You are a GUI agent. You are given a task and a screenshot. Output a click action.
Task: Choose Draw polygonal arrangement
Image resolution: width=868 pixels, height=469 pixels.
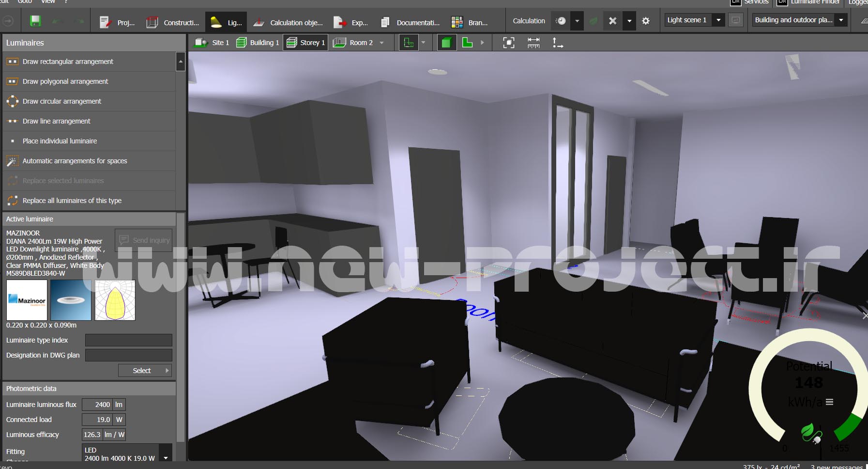click(x=89, y=81)
